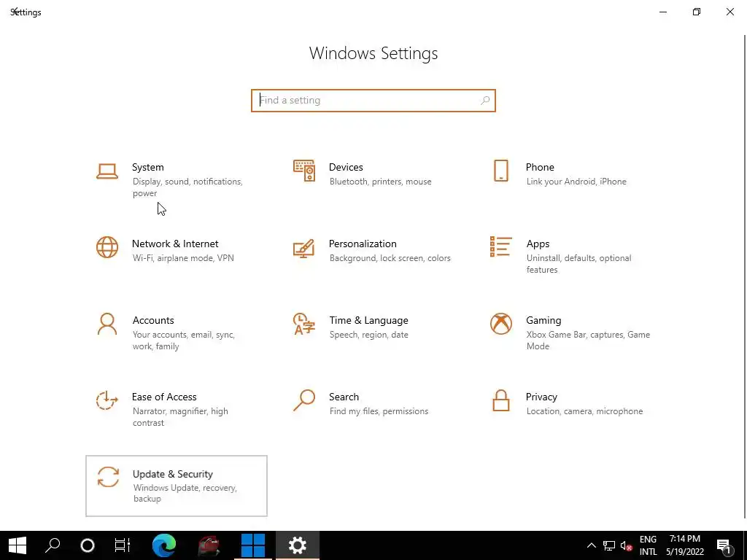Click the Personalization paintbrush icon

304,248
